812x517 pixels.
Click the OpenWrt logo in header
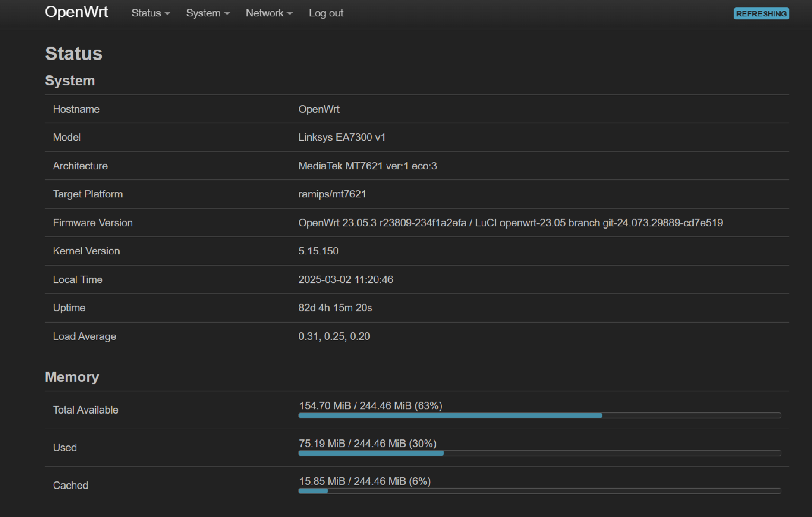tap(76, 12)
